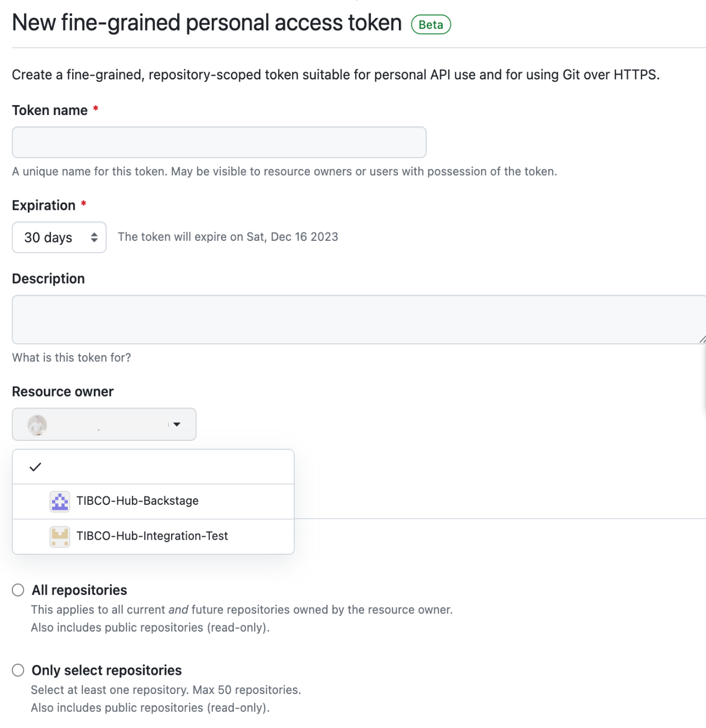Click the Resource owner dropdown caret

pos(177,424)
